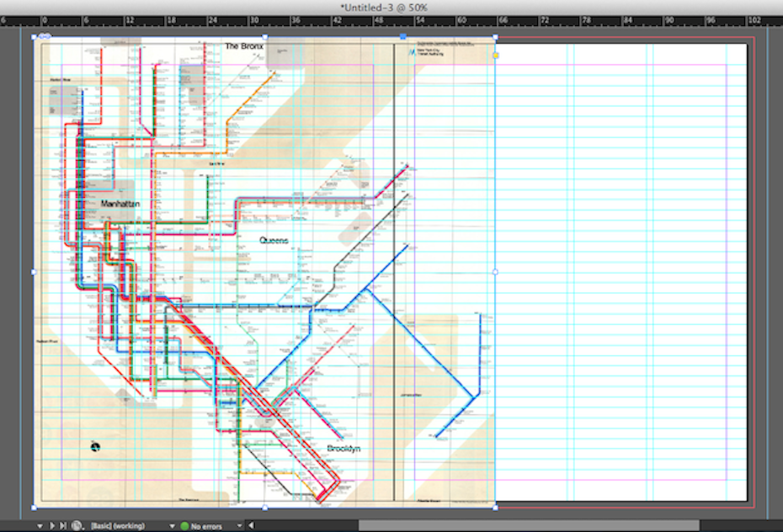Click the green preflight status indicator
Image resolution: width=783 pixels, height=532 pixels.
point(184,526)
